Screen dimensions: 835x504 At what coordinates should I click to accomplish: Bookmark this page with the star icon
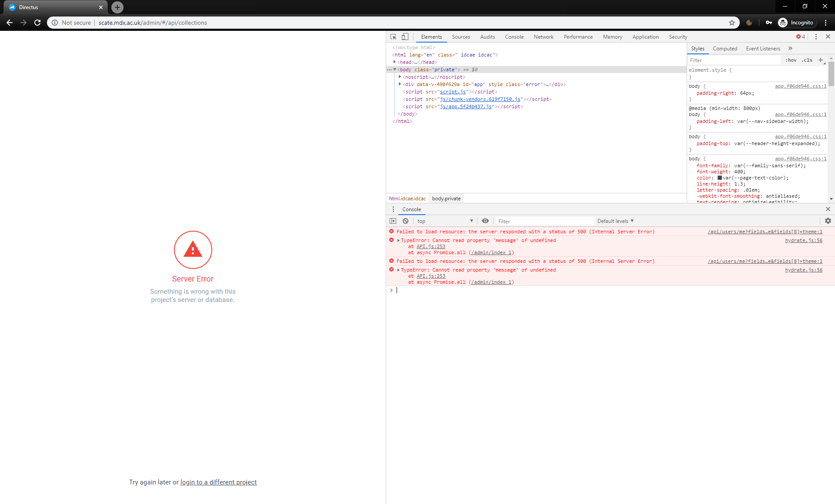(732, 23)
